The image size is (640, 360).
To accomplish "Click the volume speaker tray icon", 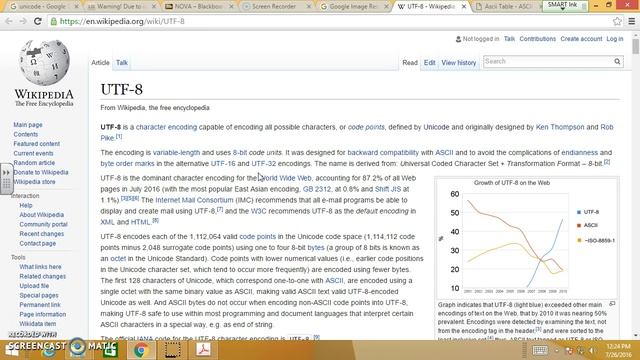I will pyautogui.click(x=591, y=351).
